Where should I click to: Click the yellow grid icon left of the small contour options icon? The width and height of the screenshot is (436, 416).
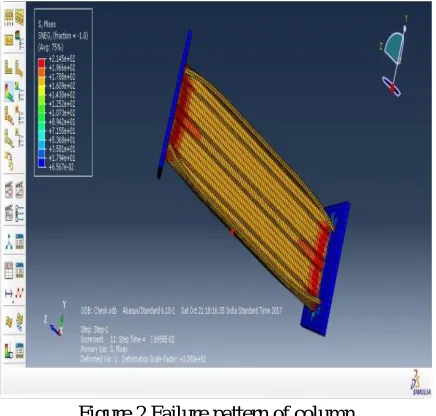pyautogui.click(x=9, y=39)
